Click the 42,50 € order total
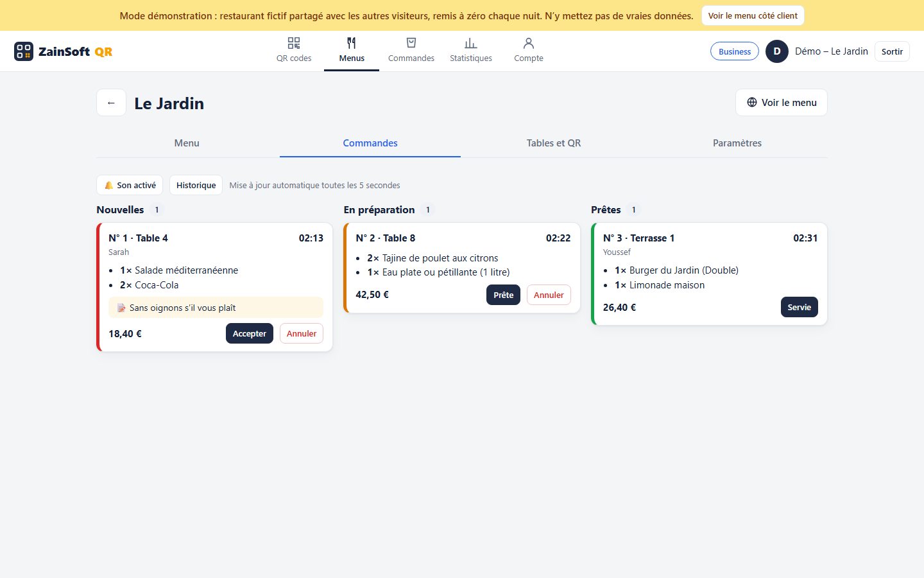This screenshot has width=924, height=578. 372,295
